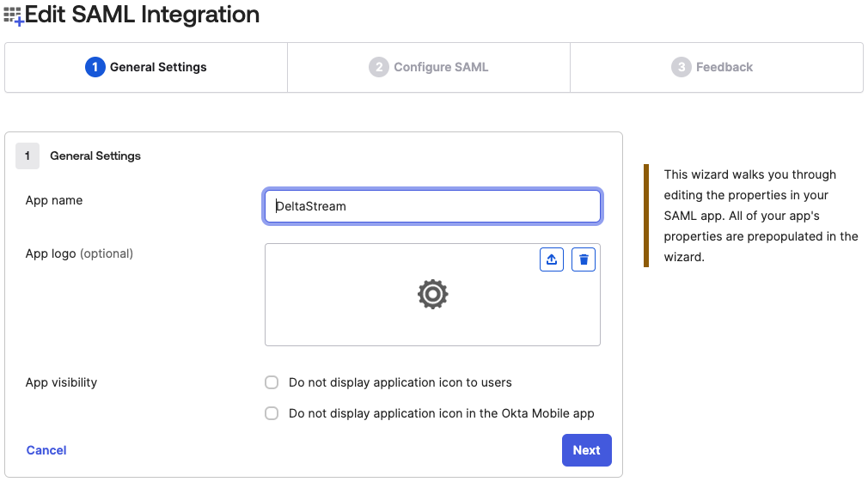Click the 'Do not display application icon to users' label
The height and width of the screenshot is (482, 868).
click(400, 382)
